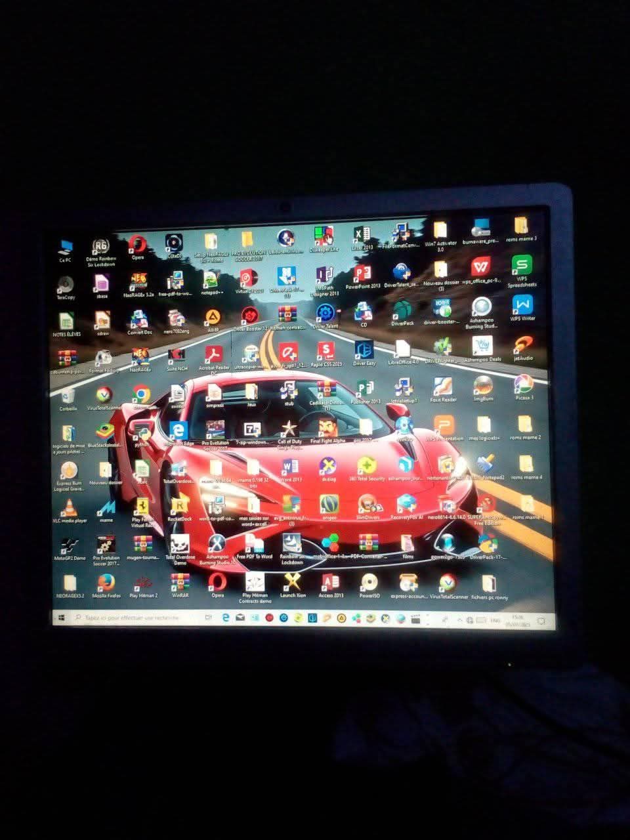Image resolution: width=630 pixels, height=840 pixels.
Task: Open the Picasa 3 desktop icon
Action: (x=523, y=385)
